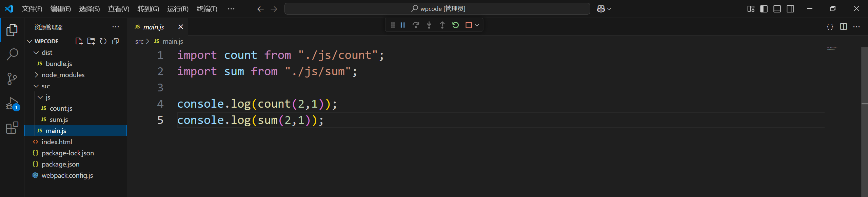Click the wpcode command center search box
The height and width of the screenshot is (197, 868).
pyautogui.click(x=437, y=9)
